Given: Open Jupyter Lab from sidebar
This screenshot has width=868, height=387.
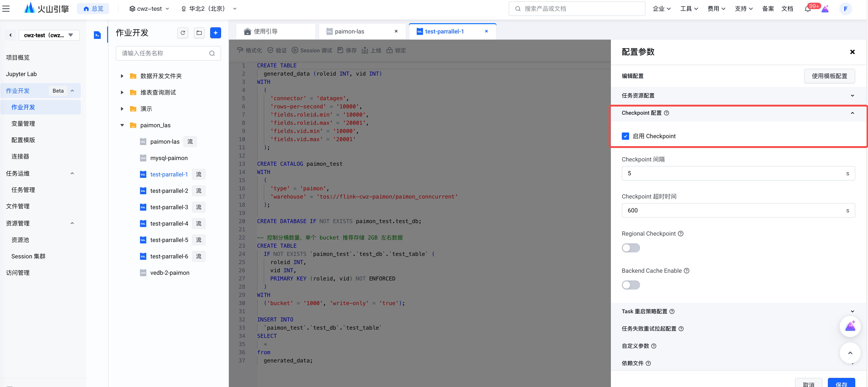Looking at the screenshot, I should [21, 74].
